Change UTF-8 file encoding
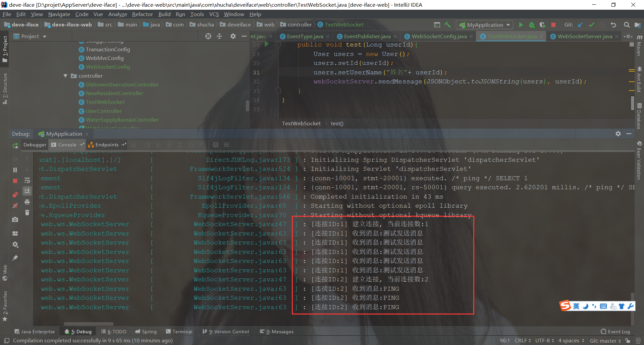644x345 pixels. point(545,341)
